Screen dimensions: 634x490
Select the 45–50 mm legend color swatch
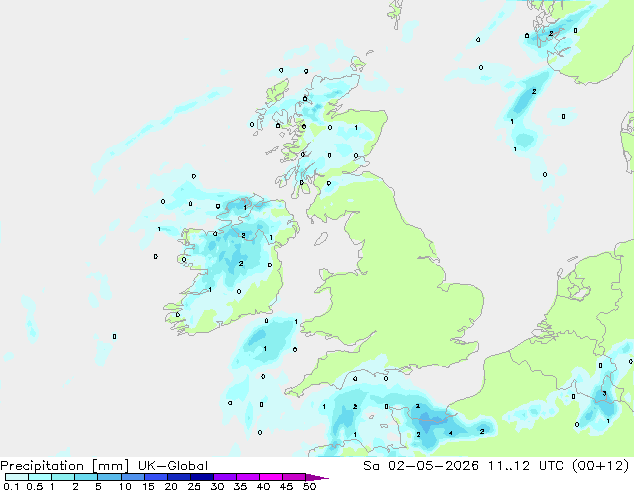coord(294,477)
